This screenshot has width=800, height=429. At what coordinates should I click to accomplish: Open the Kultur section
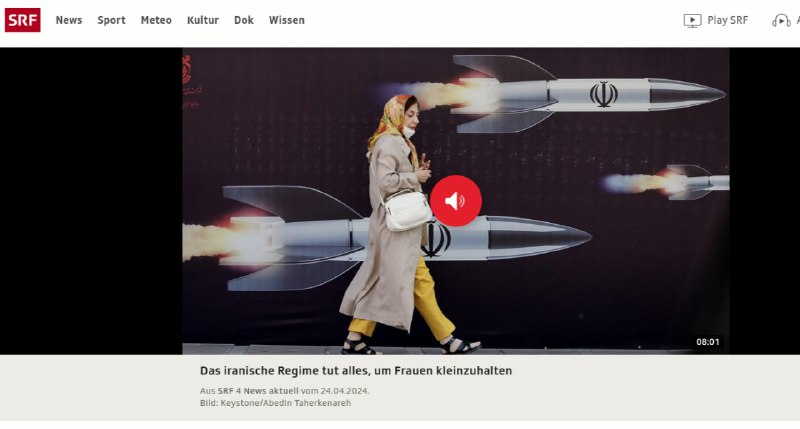tap(203, 20)
